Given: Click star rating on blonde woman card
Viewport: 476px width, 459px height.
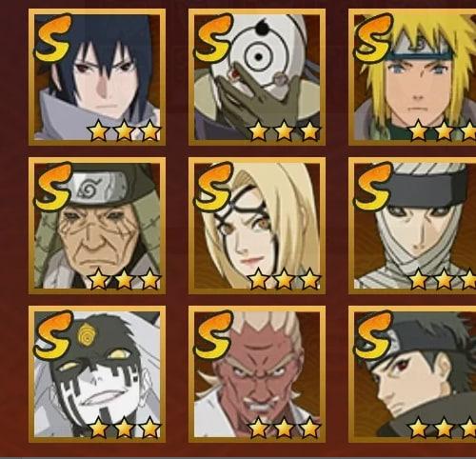Looking at the screenshot, I should (x=284, y=279).
